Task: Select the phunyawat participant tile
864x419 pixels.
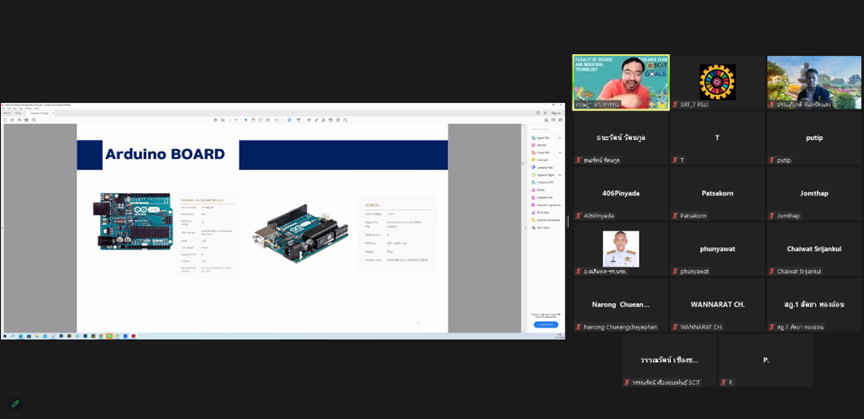Action: pos(717,249)
